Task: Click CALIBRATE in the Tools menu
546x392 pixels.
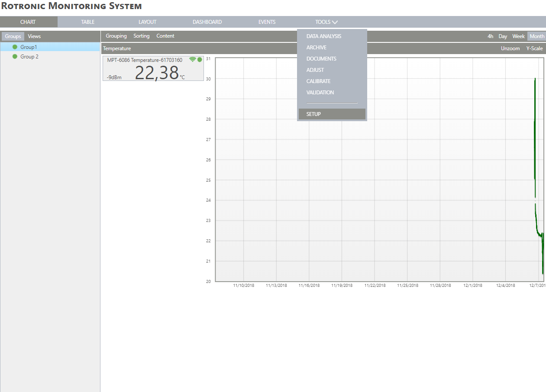Action: [332, 81]
